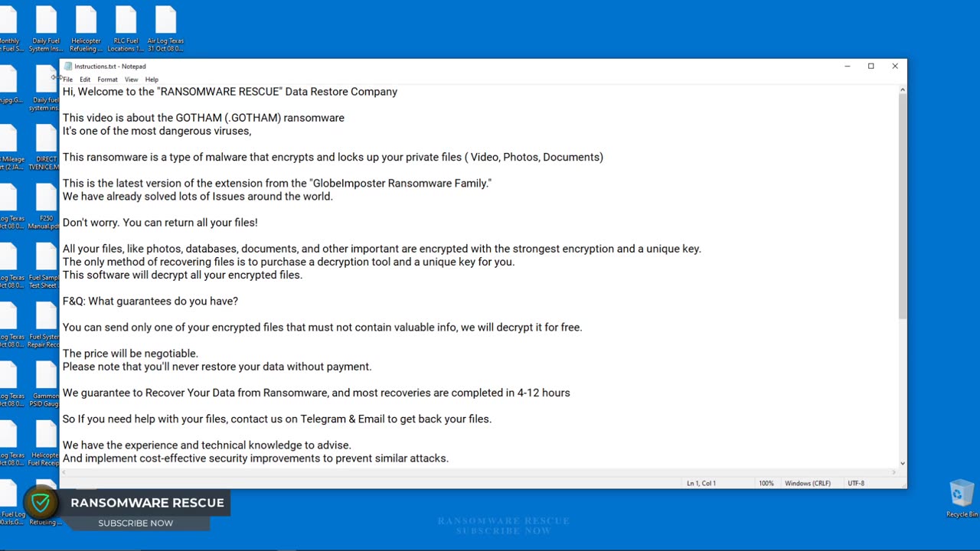Open the Format menu
The width and height of the screenshot is (980, 551).
(107, 80)
